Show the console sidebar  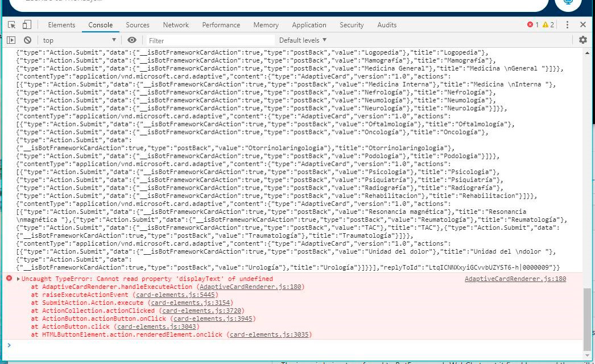[x=11, y=40]
